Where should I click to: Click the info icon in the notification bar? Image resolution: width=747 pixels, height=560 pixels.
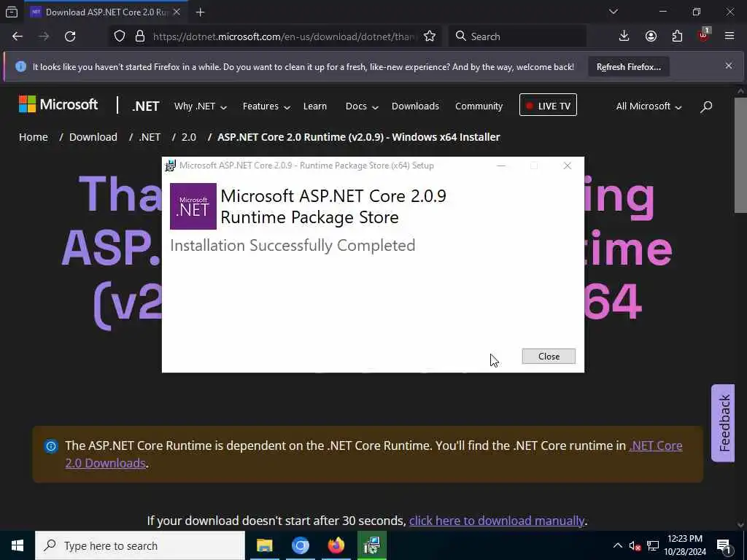21,66
